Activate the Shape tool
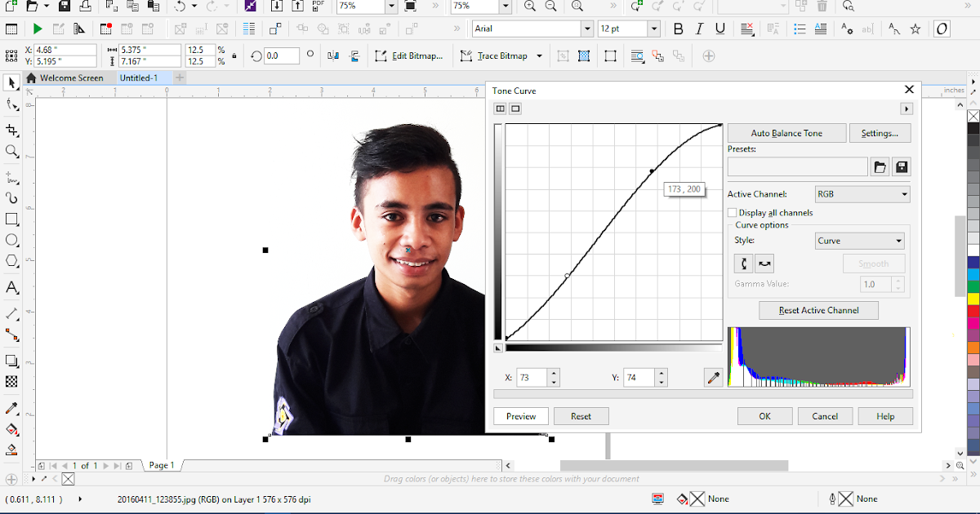980x514 pixels. [11, 104]
